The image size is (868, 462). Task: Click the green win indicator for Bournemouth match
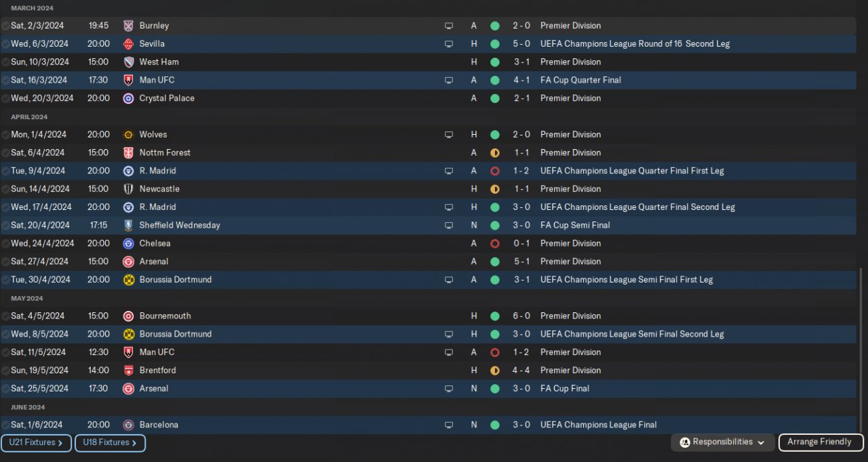[x=494, y=316]
